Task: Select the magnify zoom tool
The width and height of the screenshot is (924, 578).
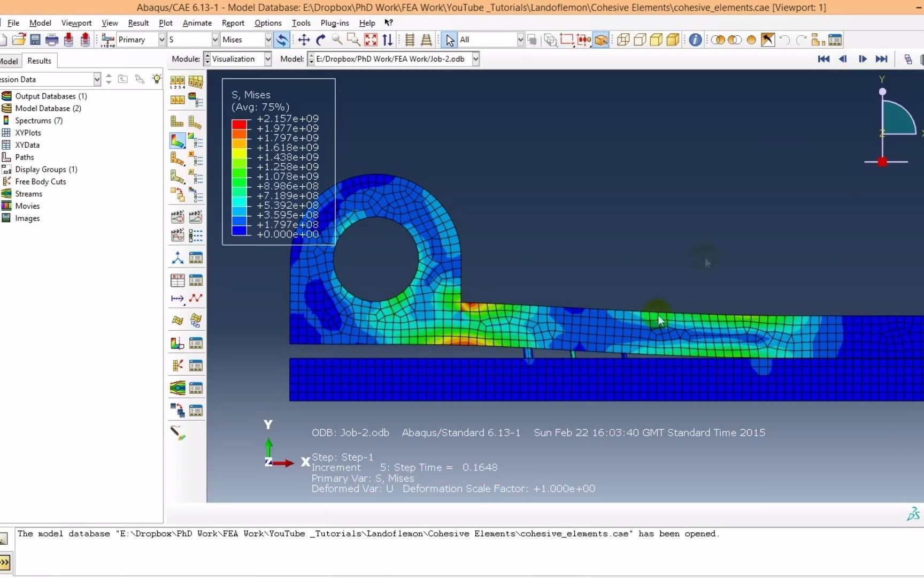Action: point(337,39)
